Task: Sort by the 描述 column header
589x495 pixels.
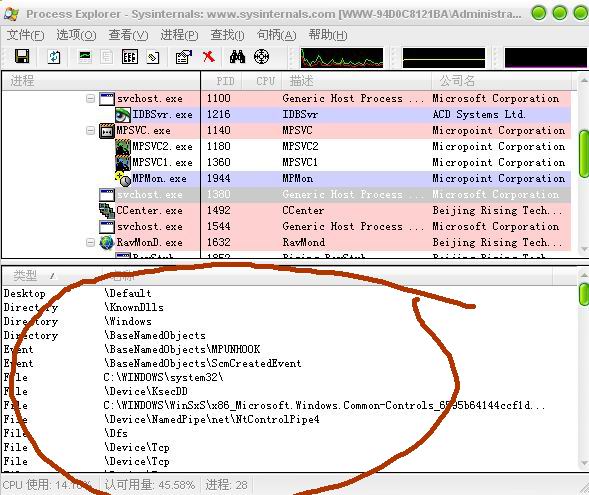Action: 356,81
